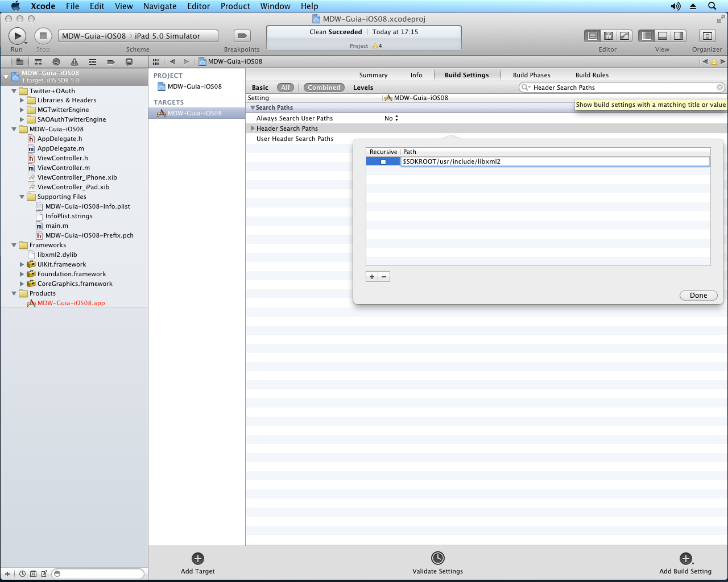728x582 pixels.
Task: Switch to the Build Phases tab
Action: (x=532, y=75)
